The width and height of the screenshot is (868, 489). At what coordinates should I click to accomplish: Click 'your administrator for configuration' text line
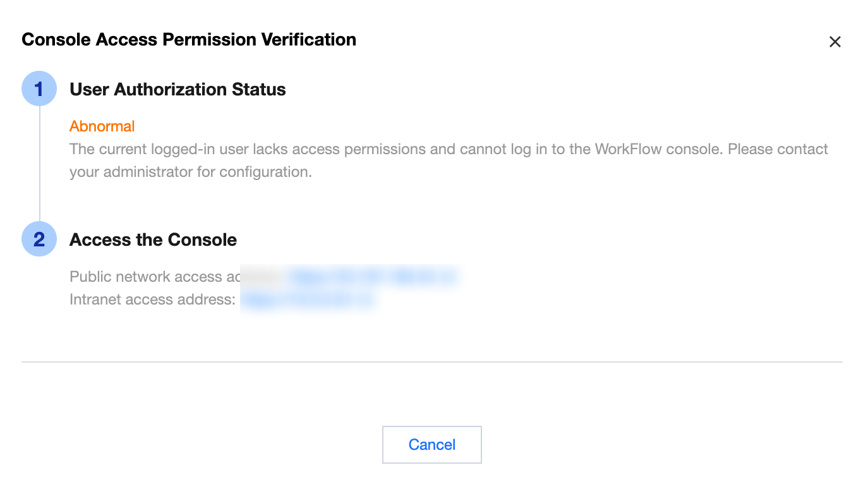click(x=191, y=172)
